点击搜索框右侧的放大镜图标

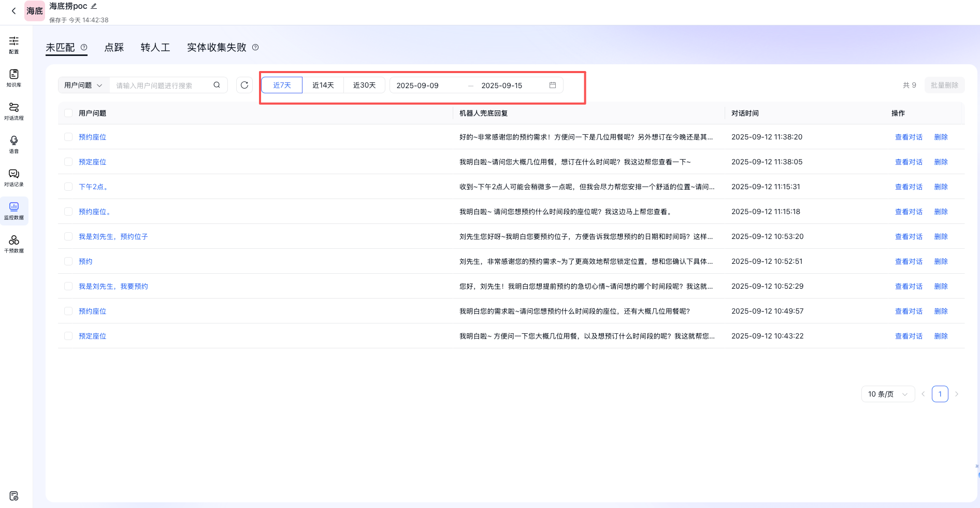point(217,84)
